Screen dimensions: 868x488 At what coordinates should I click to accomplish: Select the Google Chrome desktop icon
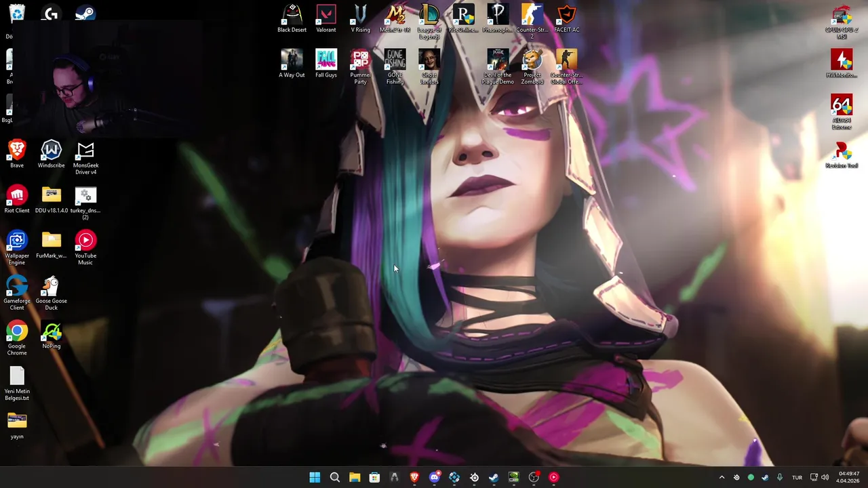(17, 338)
